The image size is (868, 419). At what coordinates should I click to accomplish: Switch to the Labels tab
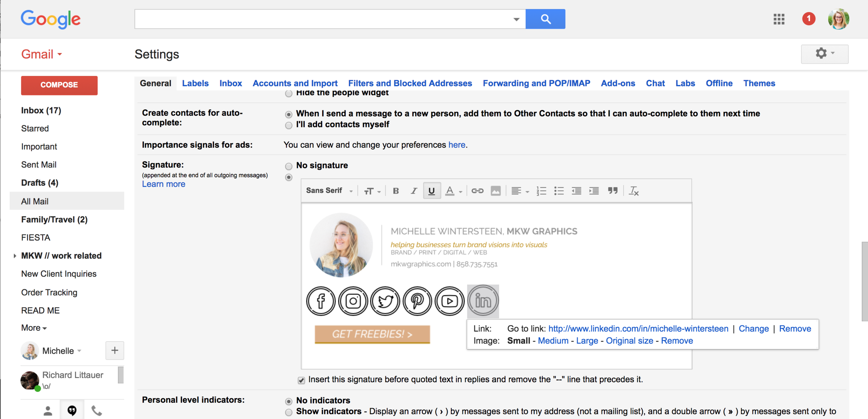(x=195, y=83)
